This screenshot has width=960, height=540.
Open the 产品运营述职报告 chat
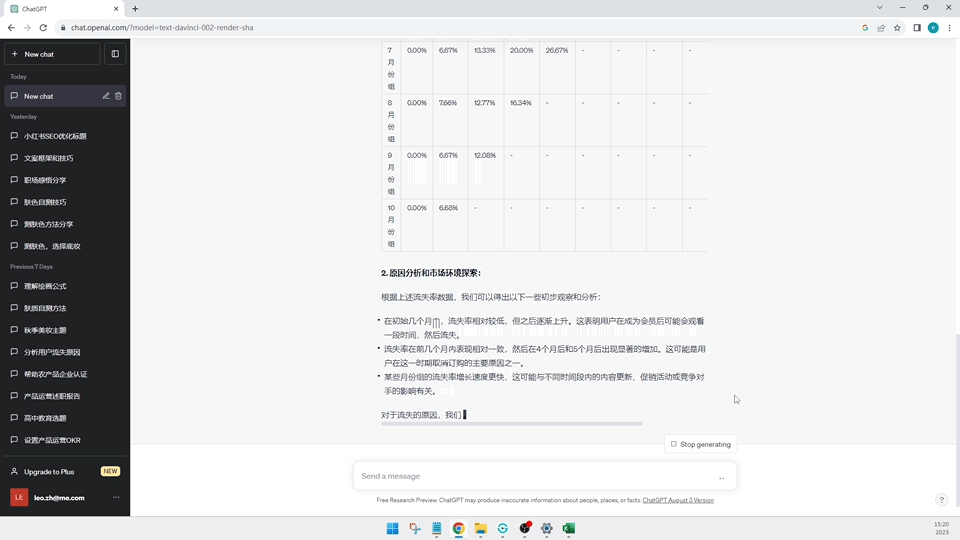click(65, 396)
